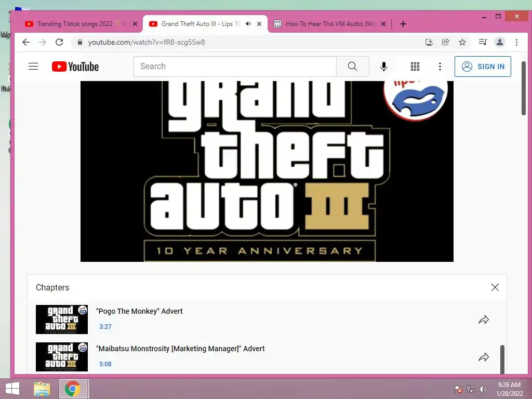Jump to 5:08 timestamp
The image size is (532, 399).
[105, 364]
